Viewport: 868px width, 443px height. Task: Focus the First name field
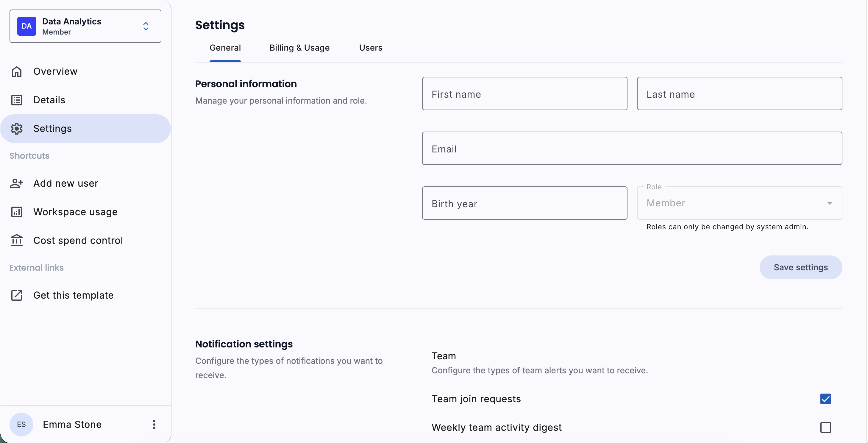click(x=524, y=94)
